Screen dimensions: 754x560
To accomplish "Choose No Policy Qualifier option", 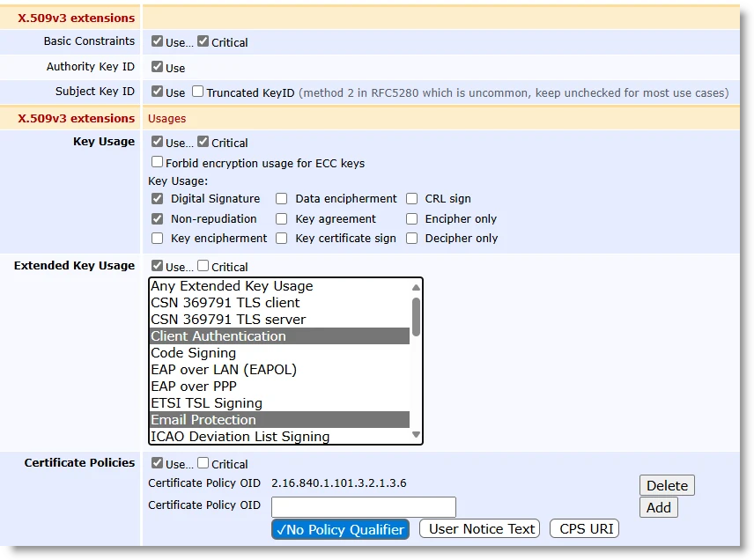I will pos(341,529).
